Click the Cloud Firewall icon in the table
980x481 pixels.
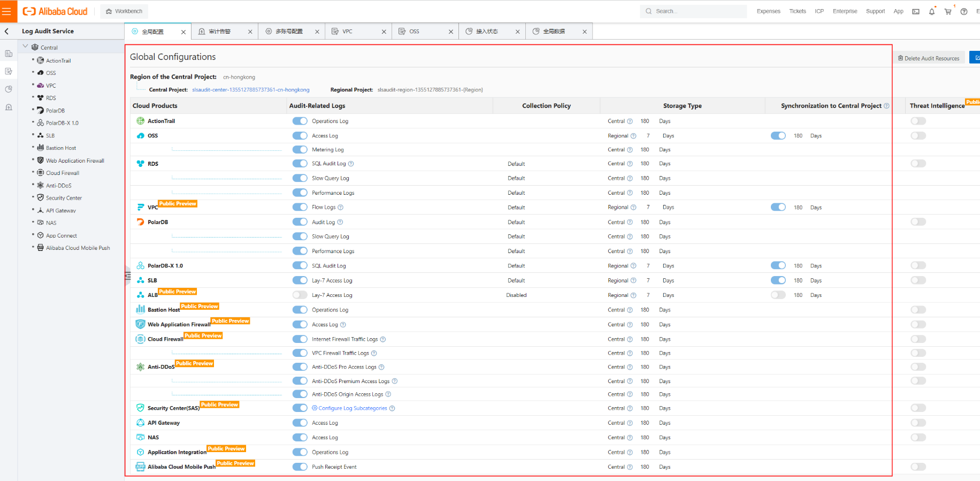[x=140, y=339]
